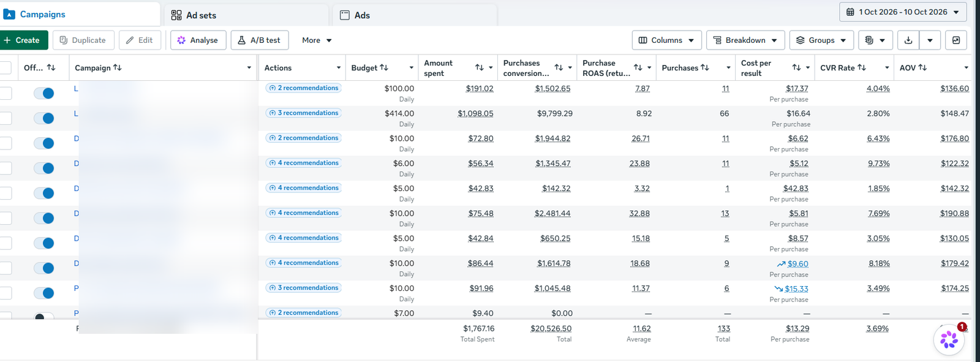Open 4 recommendations for $6.00 budget campaign
The height and width of the screenshot is (362, 980).
point(304,163)
